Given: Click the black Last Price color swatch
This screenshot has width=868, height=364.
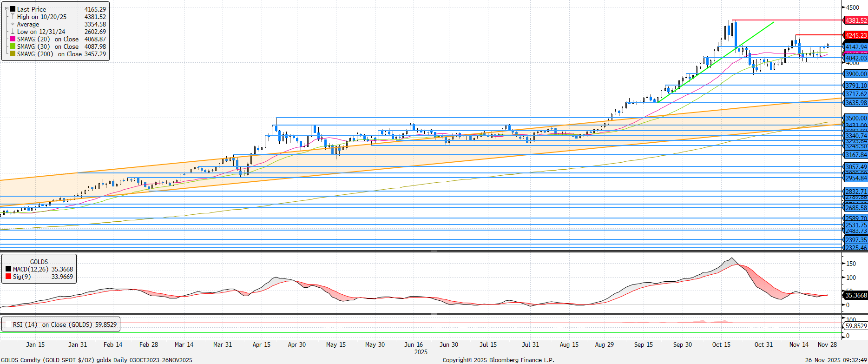Looking at the screenshot, I should [x=13, y=9].
